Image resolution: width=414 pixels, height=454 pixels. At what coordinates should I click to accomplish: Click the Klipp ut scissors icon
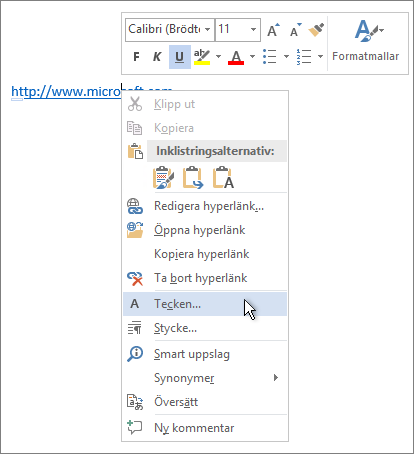[x=135, y=104]
